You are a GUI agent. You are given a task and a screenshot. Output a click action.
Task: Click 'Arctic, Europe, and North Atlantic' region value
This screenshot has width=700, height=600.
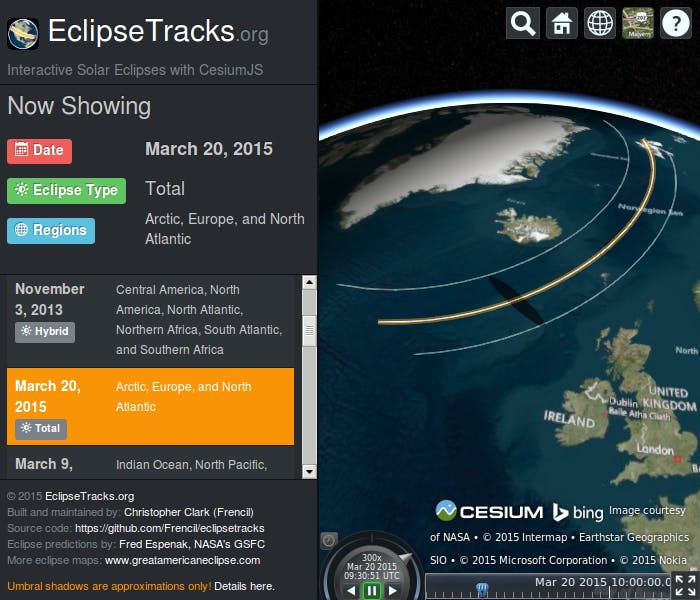pos(225,229)
